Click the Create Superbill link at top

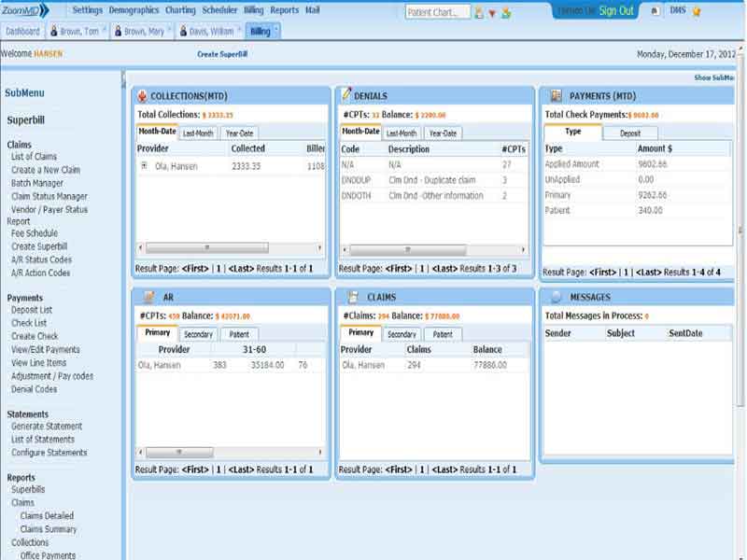point(222,54)
